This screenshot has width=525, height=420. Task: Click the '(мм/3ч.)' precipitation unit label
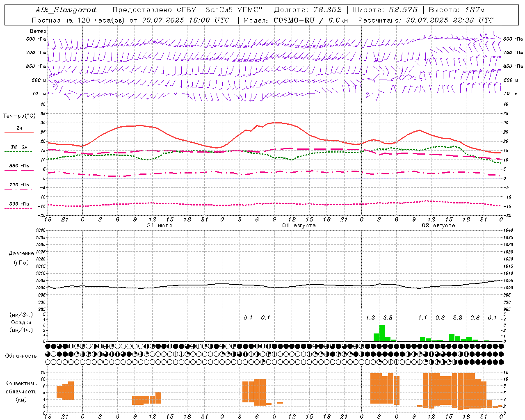[21, 315]
